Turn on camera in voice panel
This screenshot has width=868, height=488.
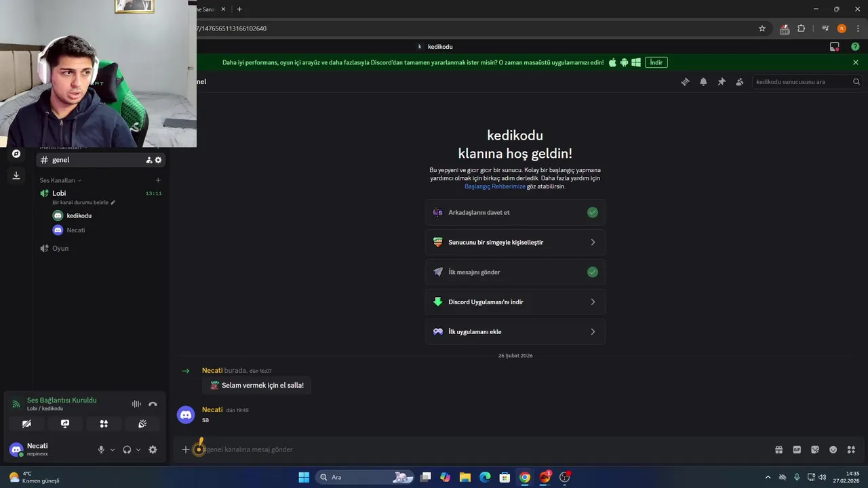click(x=26, y=424)
